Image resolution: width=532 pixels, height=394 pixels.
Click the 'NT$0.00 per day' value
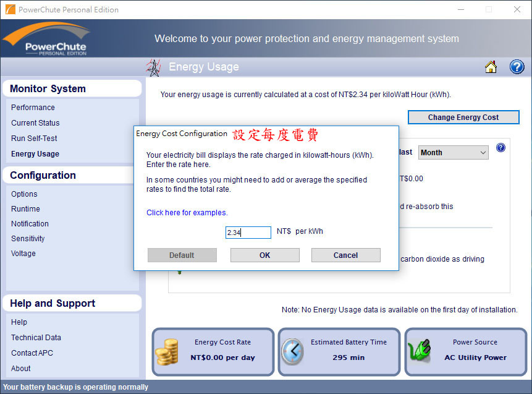click(x=222, y=358)
